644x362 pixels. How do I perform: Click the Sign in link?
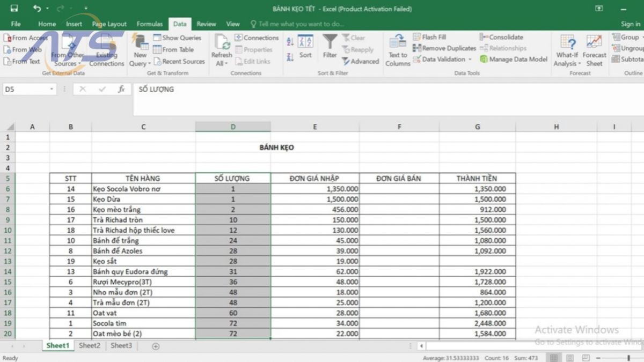pyautogui.click(x=630, y=24)
